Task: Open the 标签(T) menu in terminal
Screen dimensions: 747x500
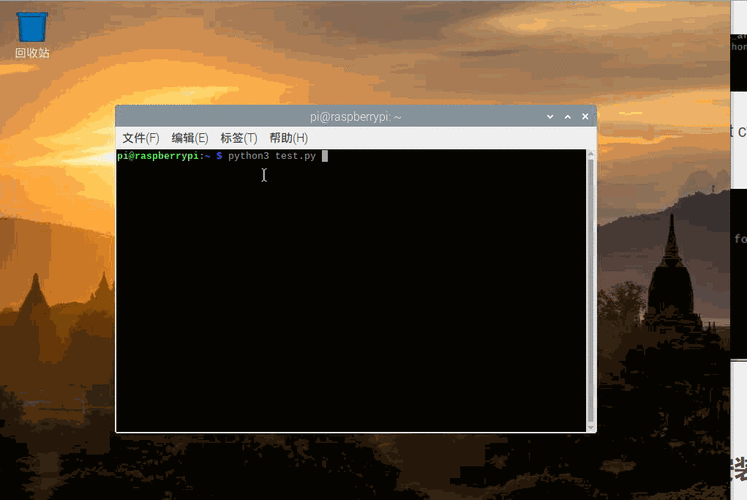Action: pos(239,138)
